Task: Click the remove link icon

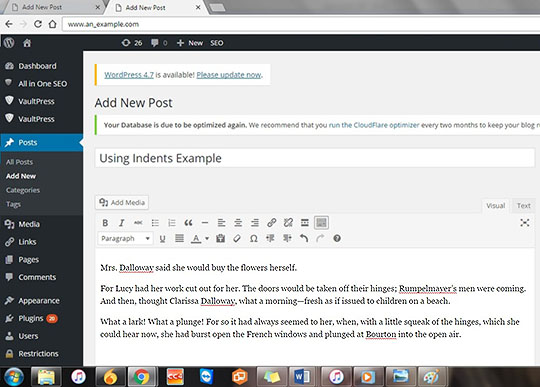Action: click(x=288, y=223)
